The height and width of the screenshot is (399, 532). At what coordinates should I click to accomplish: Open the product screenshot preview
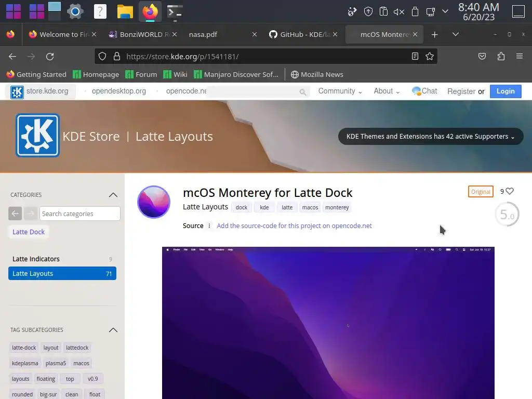point(328,323)
